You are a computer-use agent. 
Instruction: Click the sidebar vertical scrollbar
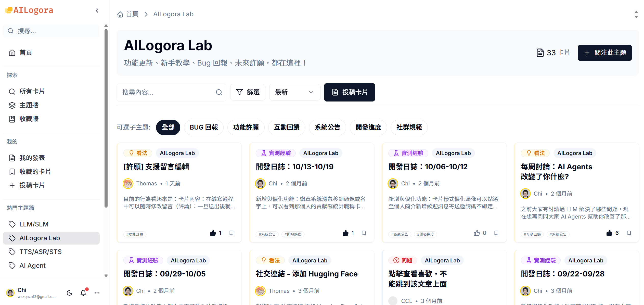[106, 119]
